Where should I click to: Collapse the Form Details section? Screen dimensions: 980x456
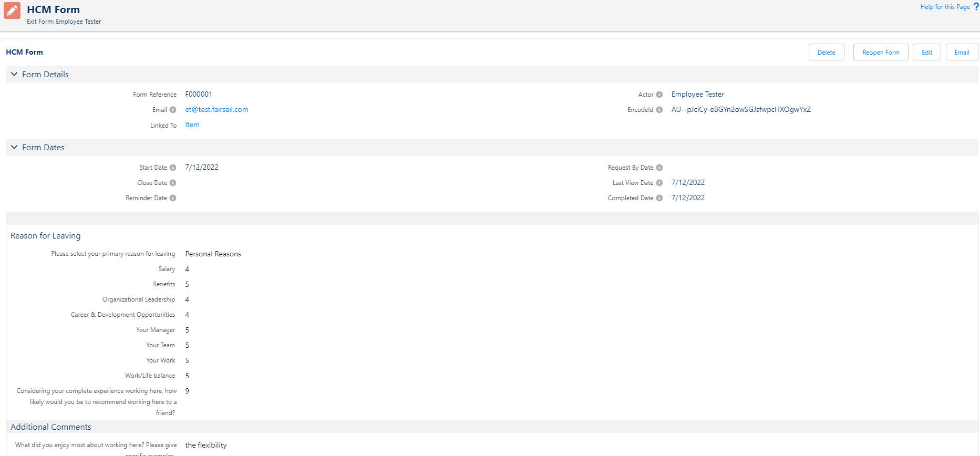point(14,74)
